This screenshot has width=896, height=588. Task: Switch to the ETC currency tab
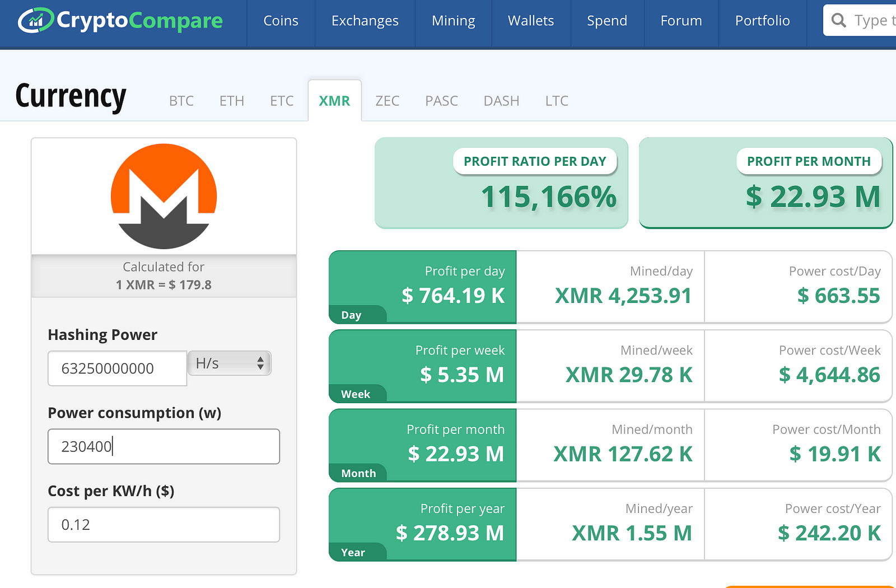282,101
